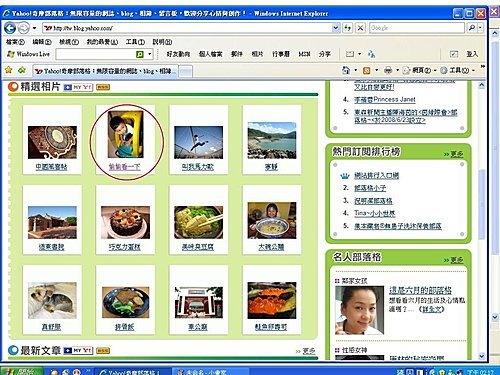Expand the address bar dropdown arrow

(336, 28)
